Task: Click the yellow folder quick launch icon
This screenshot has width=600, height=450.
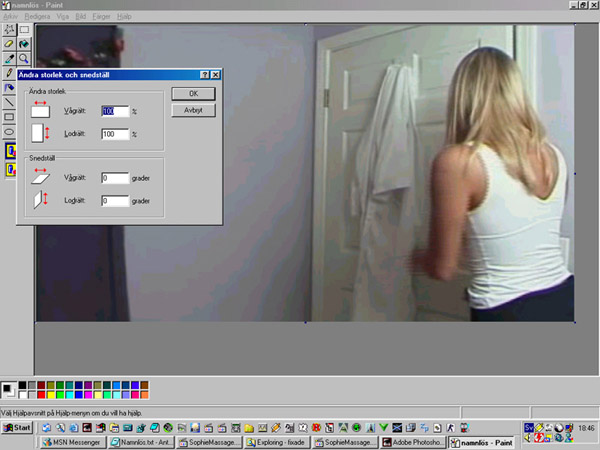Action: click(249, 427)
